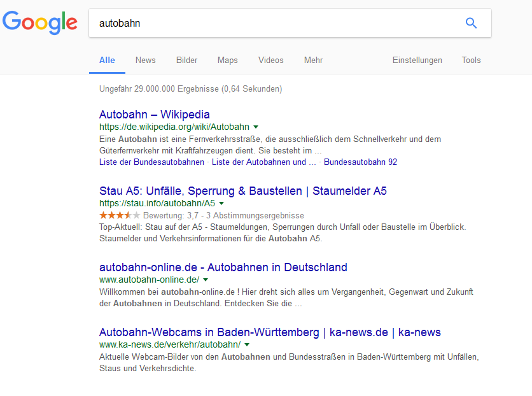The width and height of the screenshot is (532, 396).
Task: Switch to the Videos tab
Action: coord(270,60)
